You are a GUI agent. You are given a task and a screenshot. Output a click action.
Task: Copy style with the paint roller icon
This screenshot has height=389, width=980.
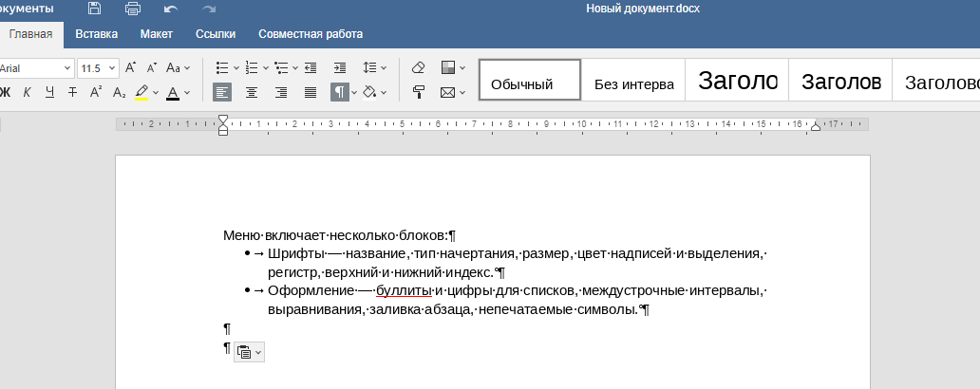pos(419,92)
